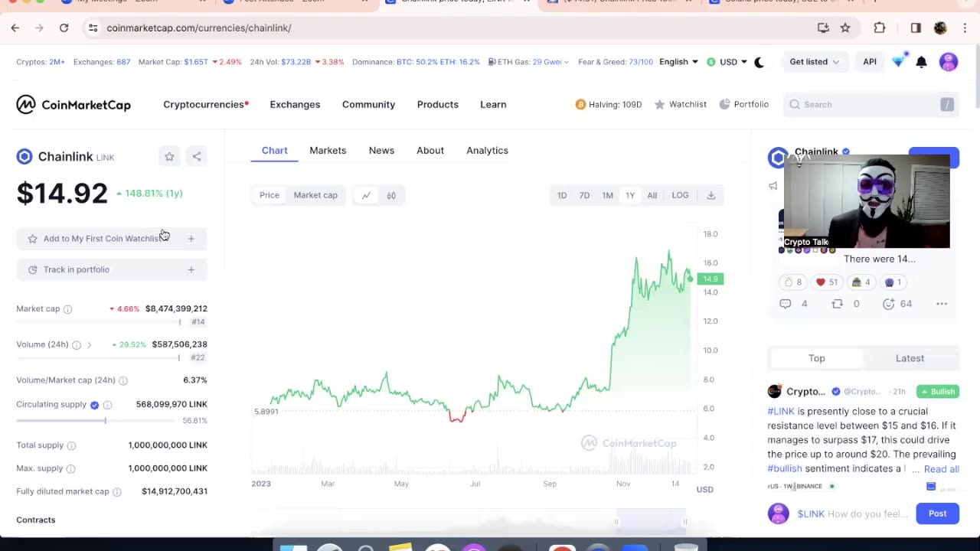980x551 pixels.
Task: Open post more options ellipsis
Action: (942, 304)
